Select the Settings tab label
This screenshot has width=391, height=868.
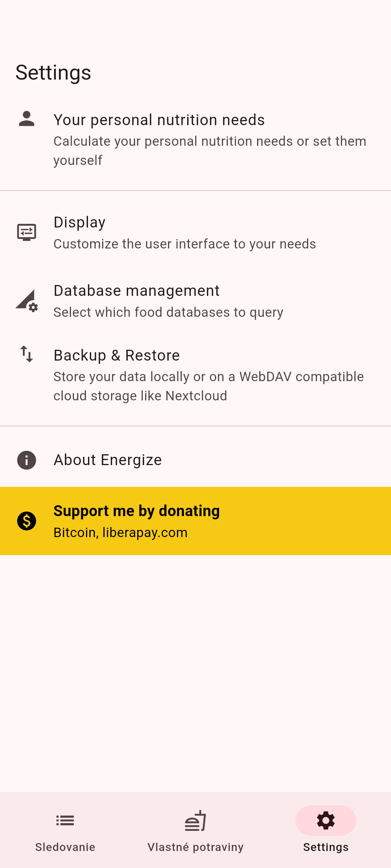pyautogui.click(x=326, y=847)
